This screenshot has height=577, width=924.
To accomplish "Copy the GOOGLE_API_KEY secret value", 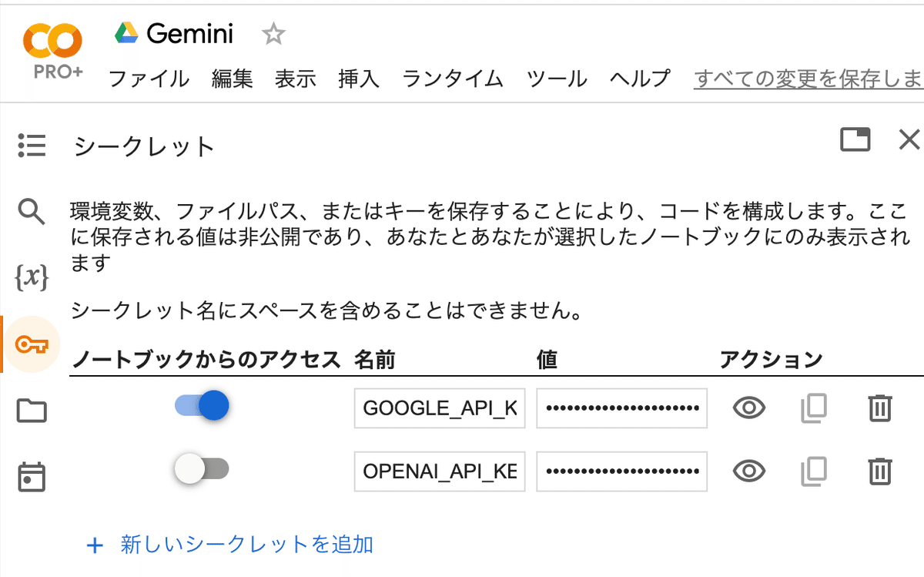I will [x=814, y=408].
